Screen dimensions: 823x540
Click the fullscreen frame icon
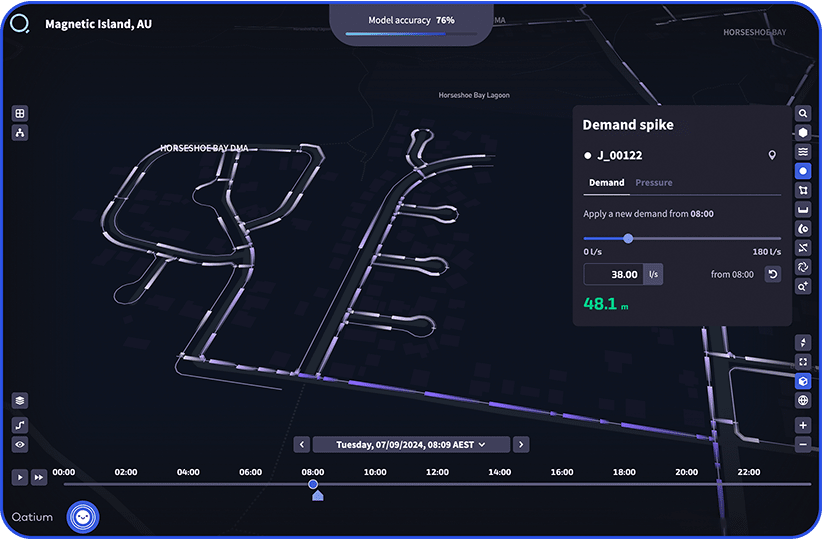pyautogui.click(x=803, y=361)
